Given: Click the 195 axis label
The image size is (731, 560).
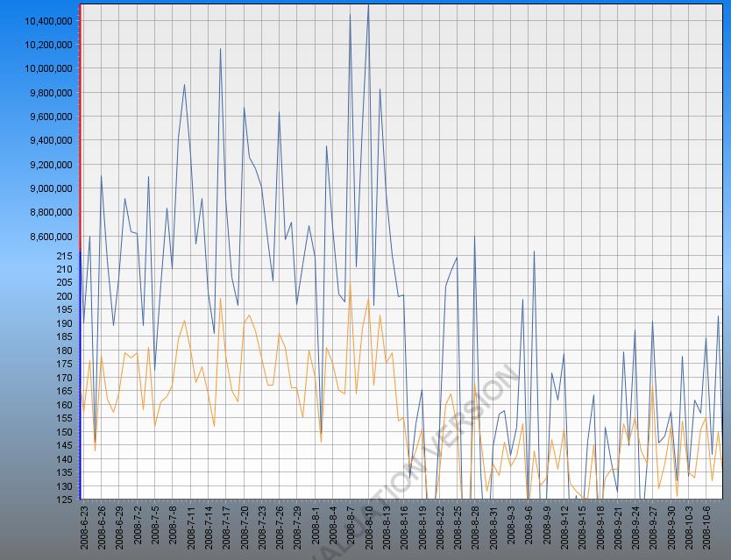Looking at the screenshot, I should click(65, 309).
